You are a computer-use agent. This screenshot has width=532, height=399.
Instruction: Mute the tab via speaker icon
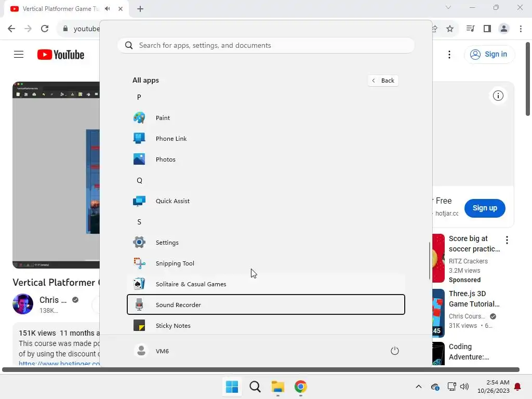[x=108, y=9]
